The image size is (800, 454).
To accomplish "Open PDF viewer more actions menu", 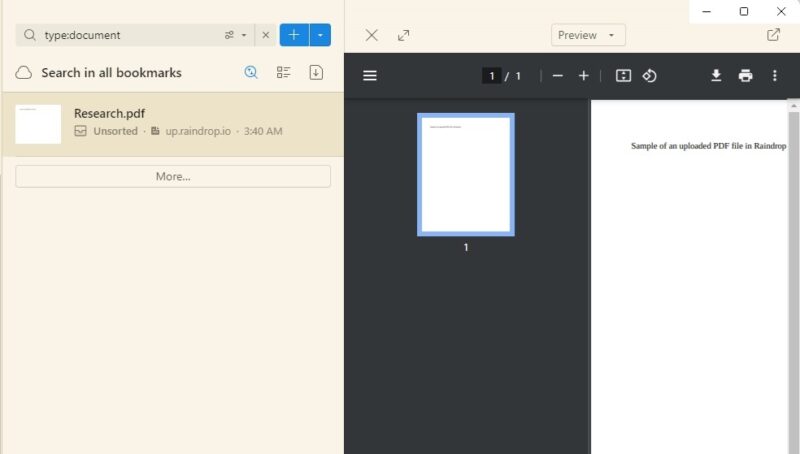I will pyautogui.click(x=775, y=75).
